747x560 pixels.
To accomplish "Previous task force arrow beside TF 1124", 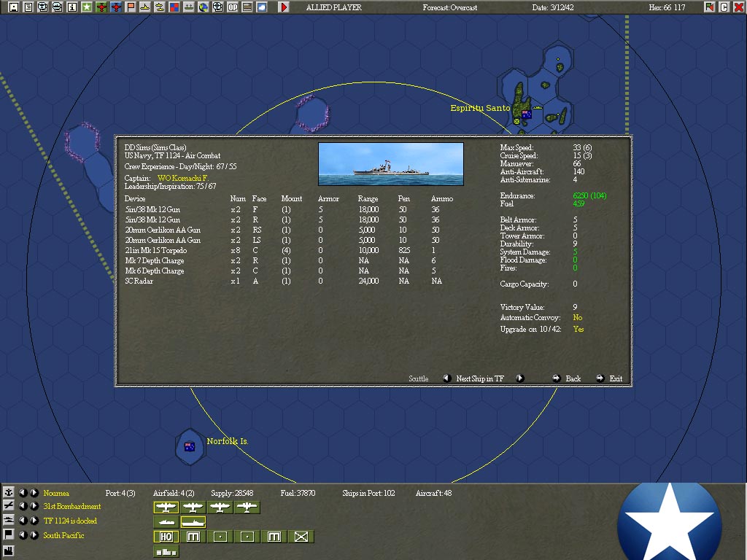I will 23,520.
